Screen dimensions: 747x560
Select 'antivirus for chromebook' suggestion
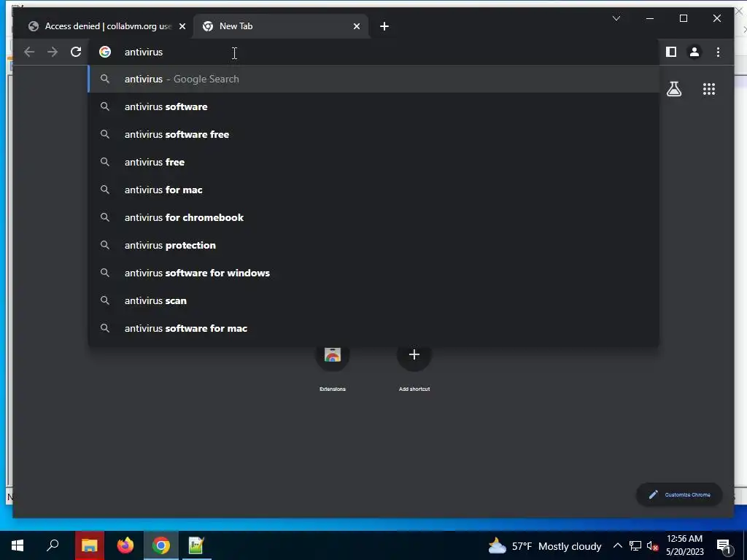click(x=374, y=217)
